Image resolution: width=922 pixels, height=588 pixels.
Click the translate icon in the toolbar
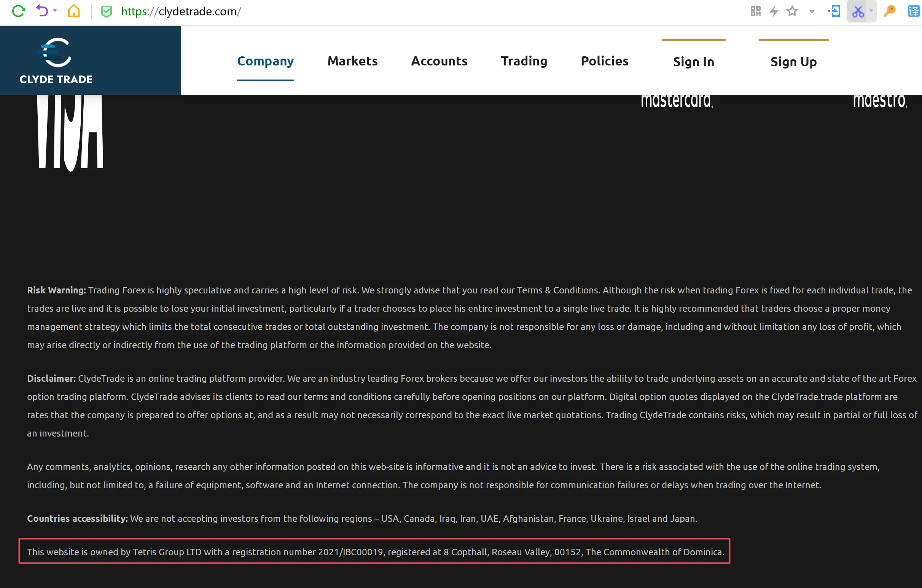[x=914, y=11]
